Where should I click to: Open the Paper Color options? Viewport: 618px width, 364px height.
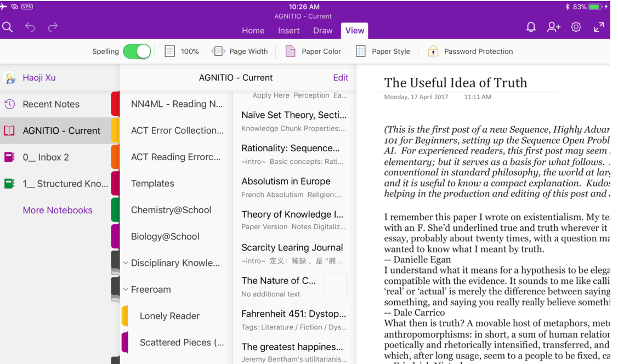click(313, 51)
